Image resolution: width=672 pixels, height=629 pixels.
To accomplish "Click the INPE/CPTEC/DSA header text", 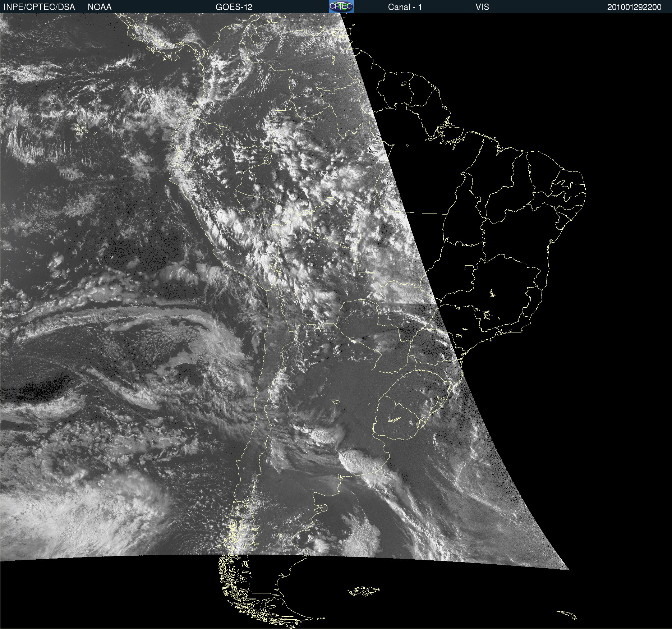I will click(39, 7).
